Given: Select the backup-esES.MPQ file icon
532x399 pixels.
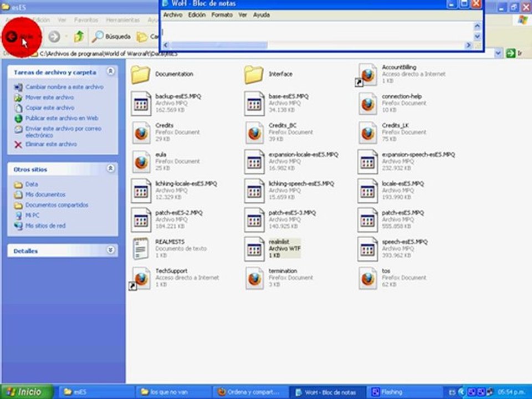Looking at the screenshot, I should 141,104.
